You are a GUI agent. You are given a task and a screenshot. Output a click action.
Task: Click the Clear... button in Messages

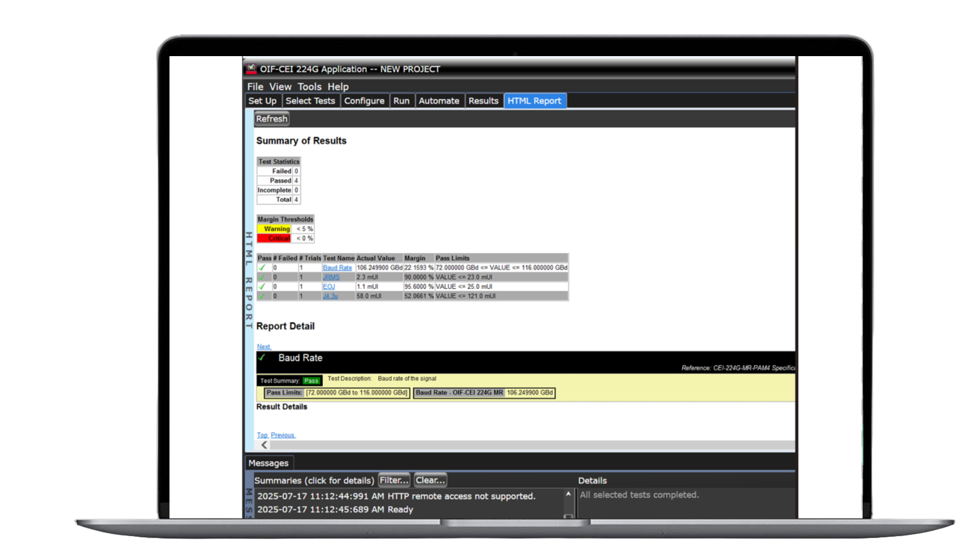430,480
